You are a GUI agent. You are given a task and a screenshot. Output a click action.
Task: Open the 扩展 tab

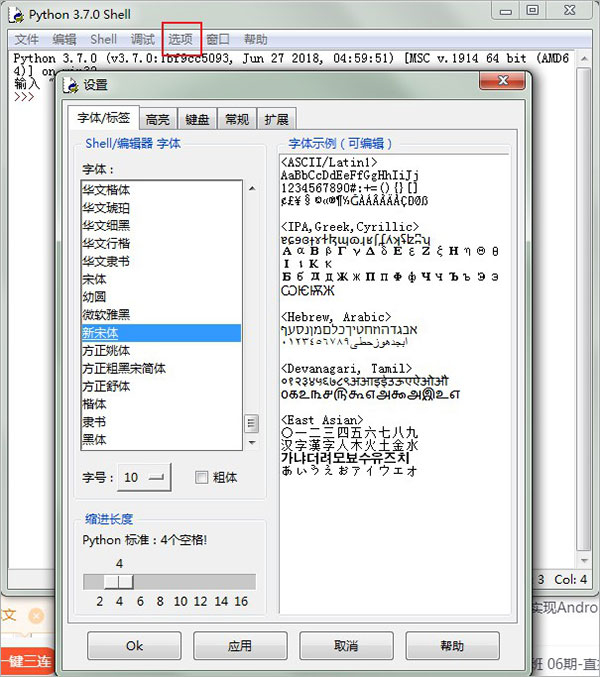(x=276, y=119)
